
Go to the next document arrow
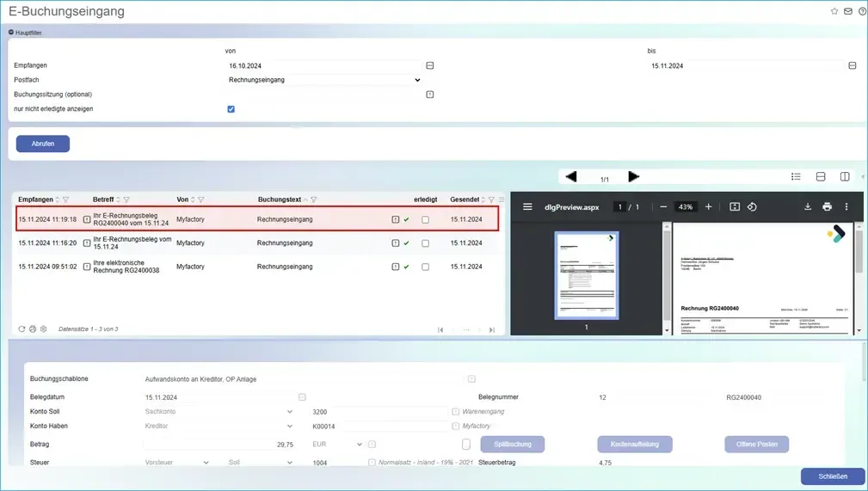point(634,176)
